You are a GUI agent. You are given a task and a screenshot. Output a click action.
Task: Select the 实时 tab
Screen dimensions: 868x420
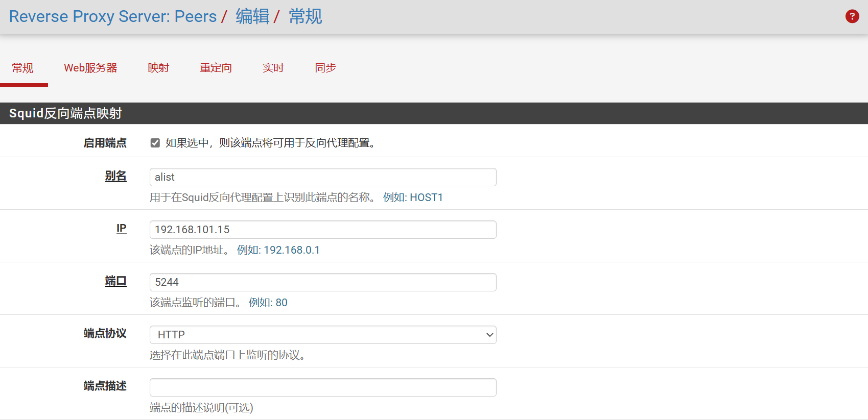point(273,68)
